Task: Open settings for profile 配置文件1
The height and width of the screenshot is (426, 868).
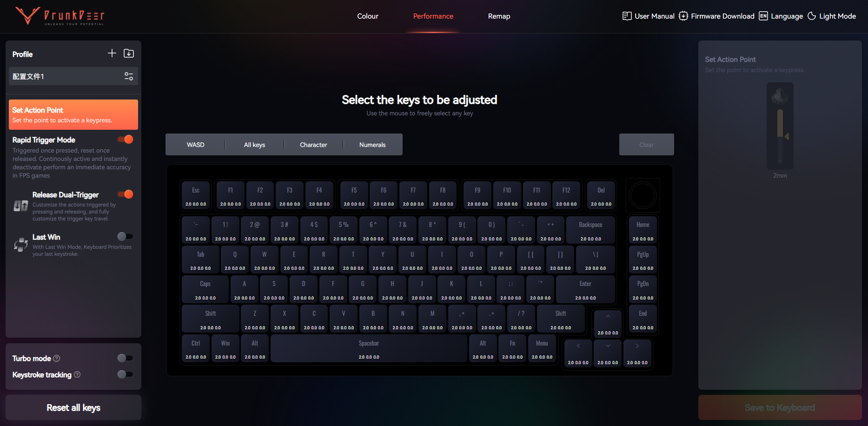Action: 129,76
